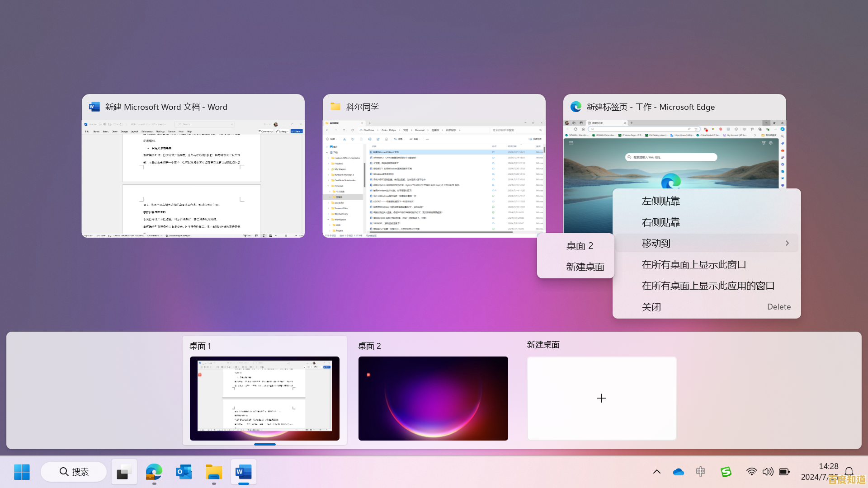Click the notification bell near the clock

point(849,472)
